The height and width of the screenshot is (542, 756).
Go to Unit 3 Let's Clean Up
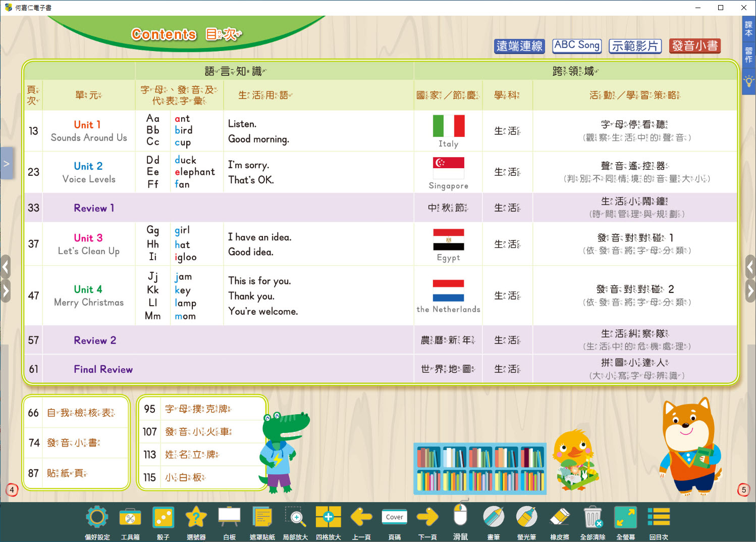tap(88, 244)
